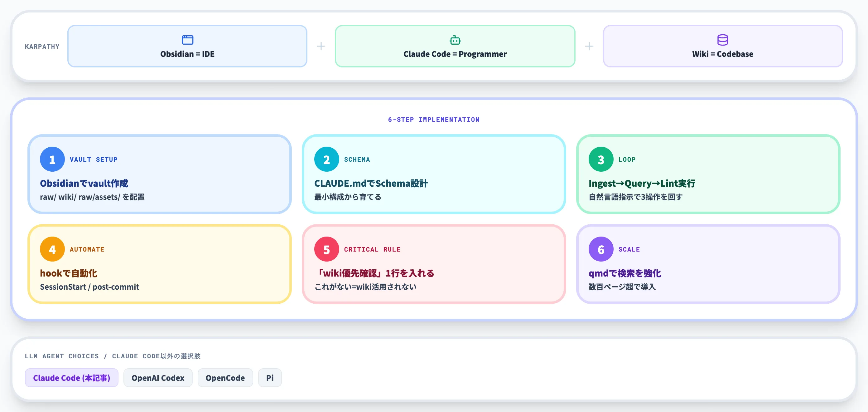Viewport: 868px width, 412px height.
Task: Click the Obsidianでvault作成 title
Action: coord(84,183)
